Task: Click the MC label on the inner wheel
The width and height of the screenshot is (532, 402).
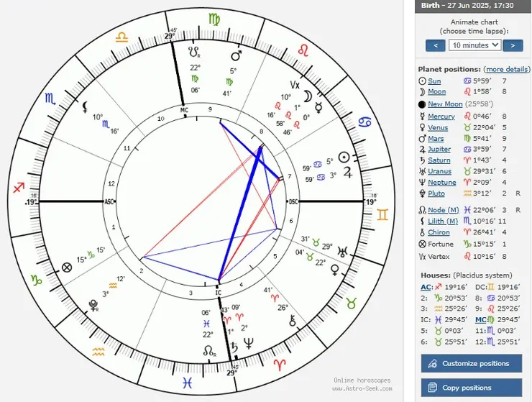Action: (184, 110)
